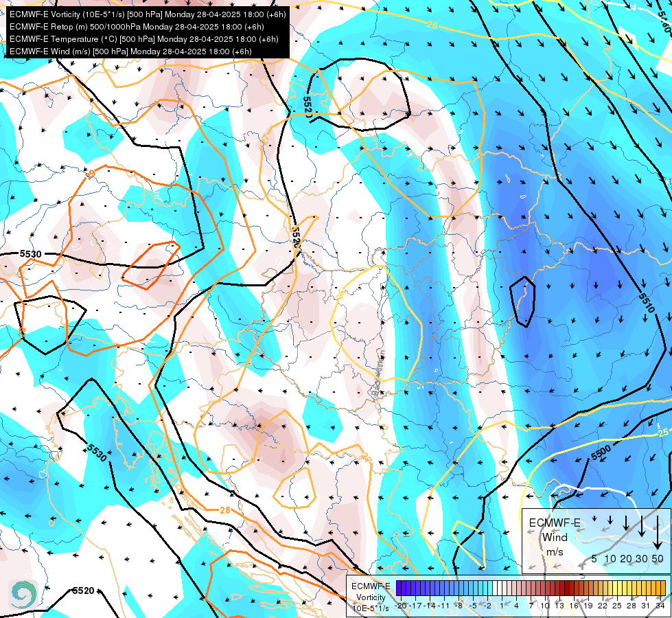Viewport: 672px width, 618px height.
Task: Click the '-20' tick label on the vorticity scale
Action: (x=401, y=606)
